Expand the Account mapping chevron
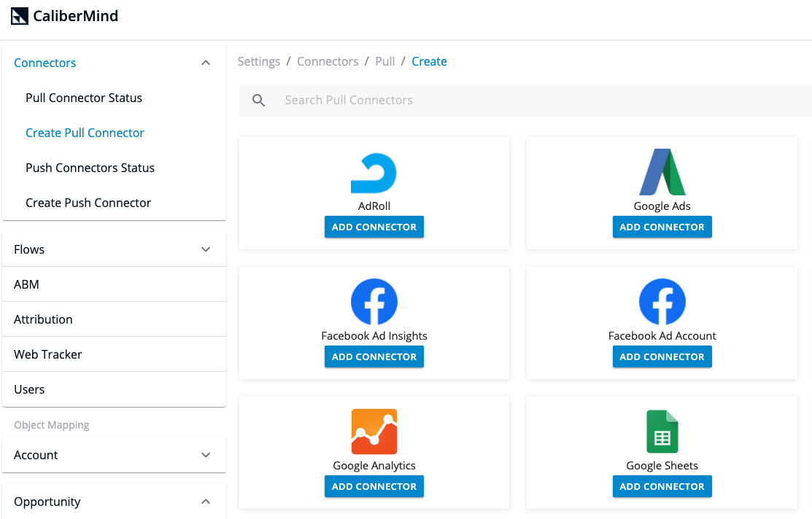 tap(206, 455)
